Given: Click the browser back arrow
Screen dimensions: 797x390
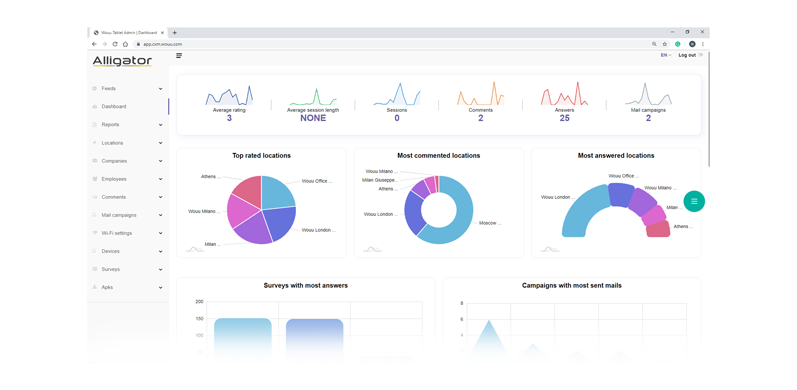Looking at the screenshot, I should [94, 44].
